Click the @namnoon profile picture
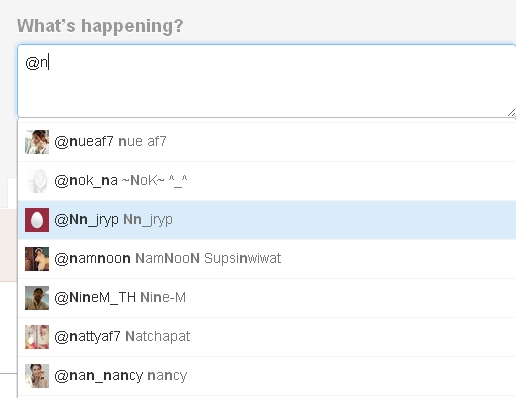Viewport: 516px width, 398px height. coord(37,259)
